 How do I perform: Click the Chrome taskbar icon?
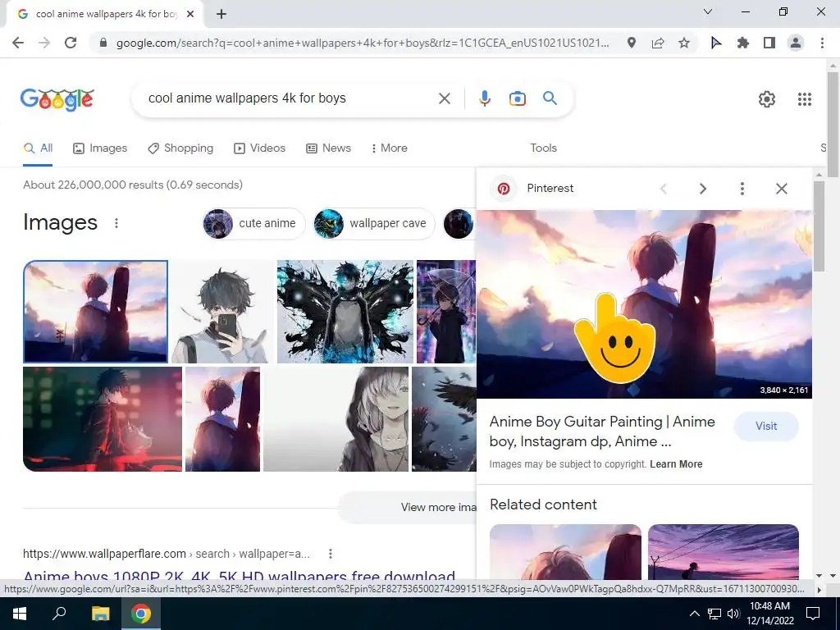coord(141,614)
